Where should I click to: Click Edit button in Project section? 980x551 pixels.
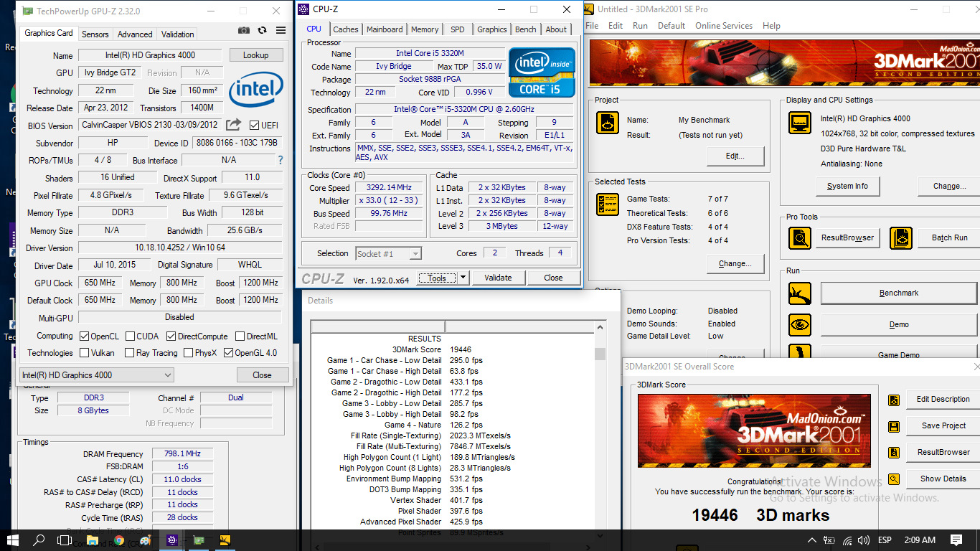click(x=735, y=156)
